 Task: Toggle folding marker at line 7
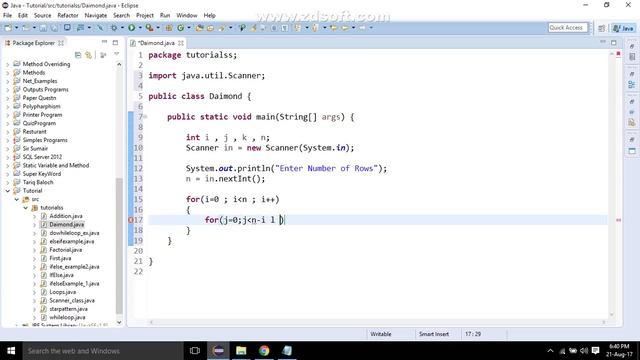tap(145, 117)
